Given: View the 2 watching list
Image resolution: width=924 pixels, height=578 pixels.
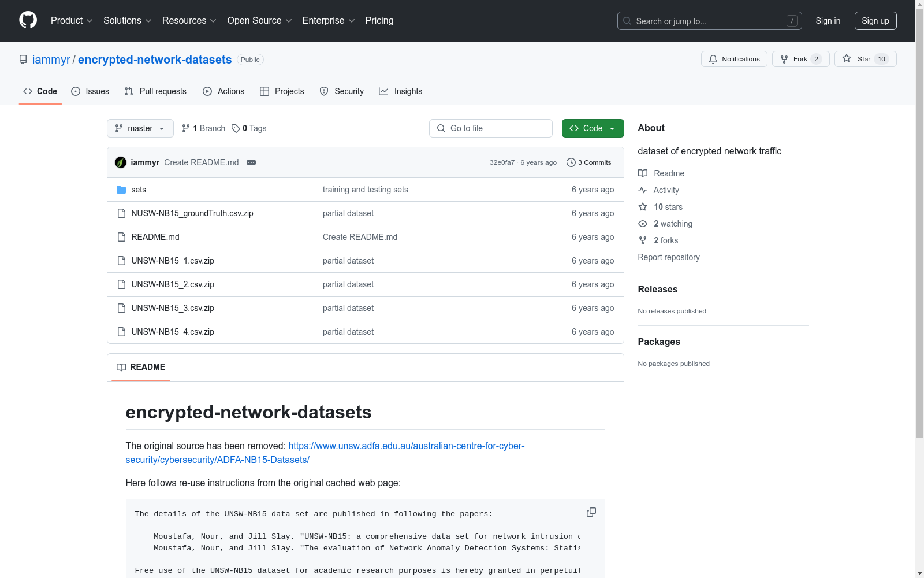Looking at the screenshot, I should 665,224.
